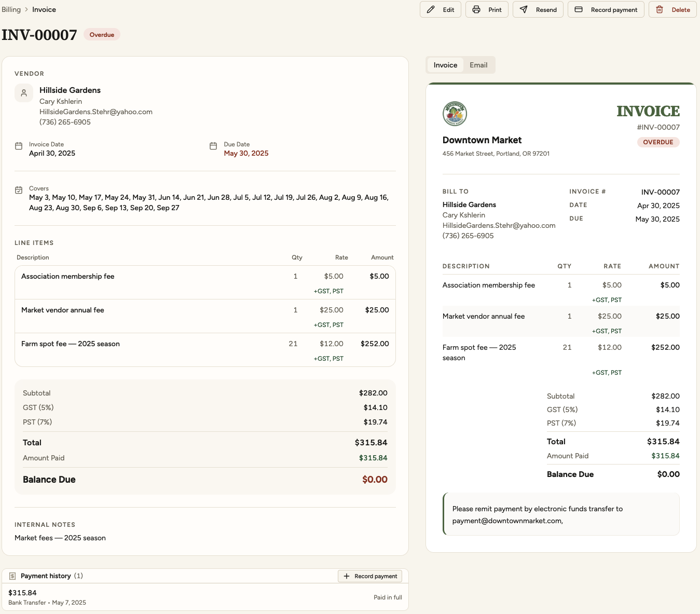Click the pencil icon on the Edit button

[431, 9]
